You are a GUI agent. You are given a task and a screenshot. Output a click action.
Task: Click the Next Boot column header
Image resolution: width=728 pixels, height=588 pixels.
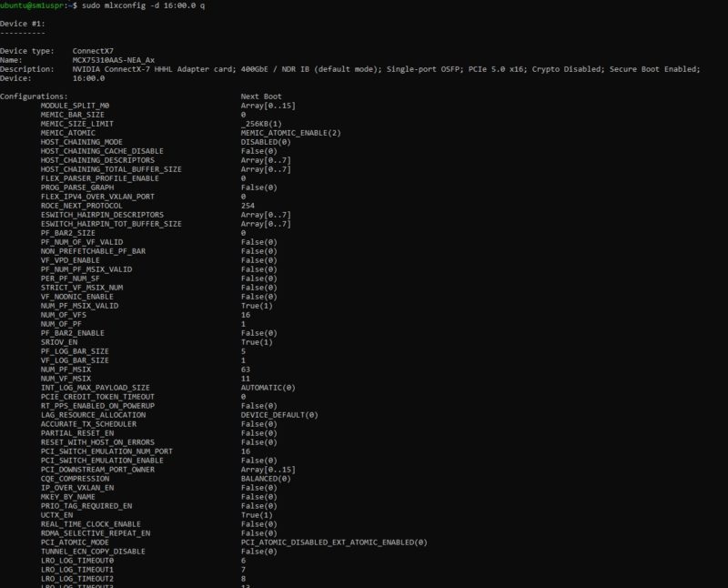coord(261,96)
